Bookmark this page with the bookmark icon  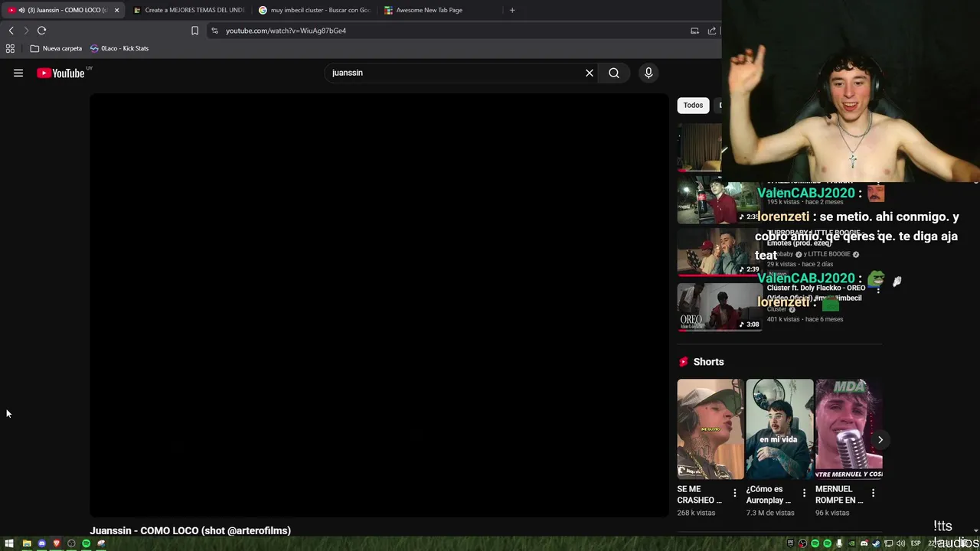point(194,31)
